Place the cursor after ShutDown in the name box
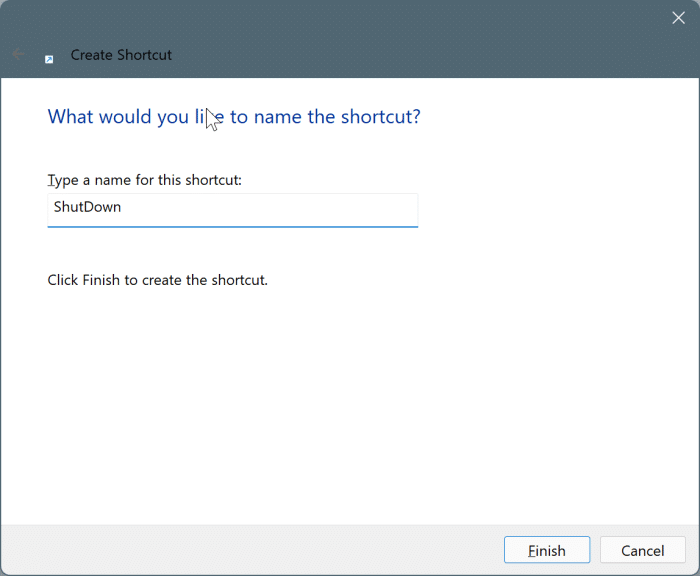The image size is (700, 576). pyautogui.click(x=123, y=209)
